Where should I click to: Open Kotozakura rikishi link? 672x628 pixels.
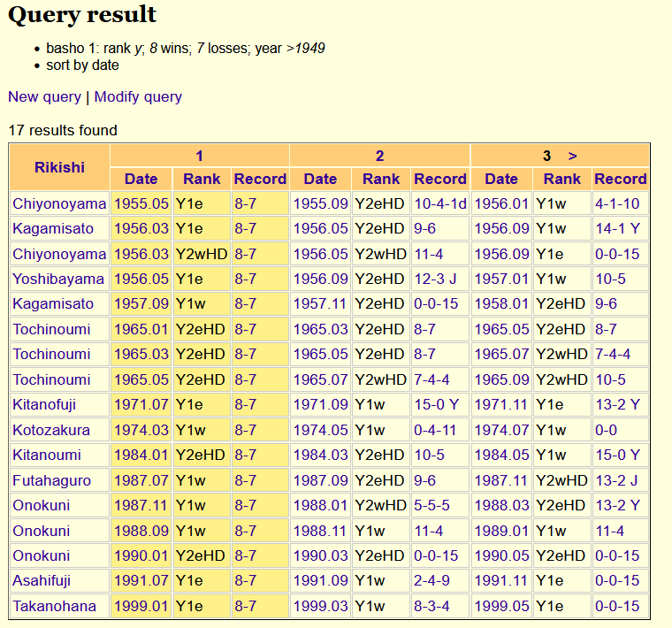click(x=51, y=430)
